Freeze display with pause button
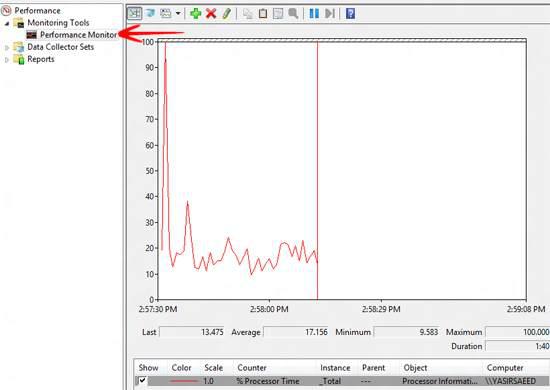The image size is (550, 390). pyautogui.click(x=314, y=13)
